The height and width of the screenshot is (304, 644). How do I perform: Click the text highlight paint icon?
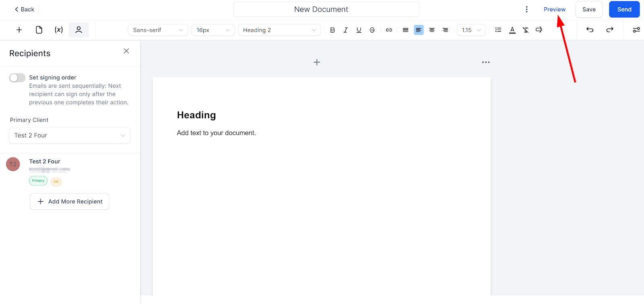pyautogui.click(x=539, y=30)
